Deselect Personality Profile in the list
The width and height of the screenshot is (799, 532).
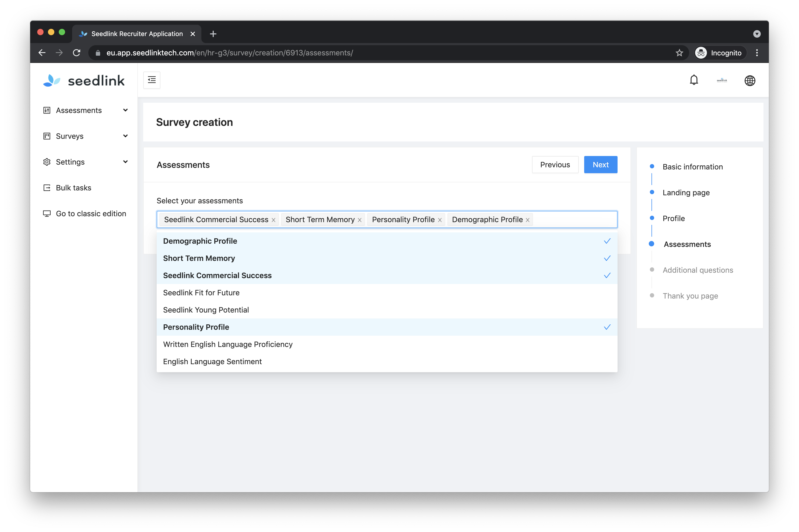point(387,327)
